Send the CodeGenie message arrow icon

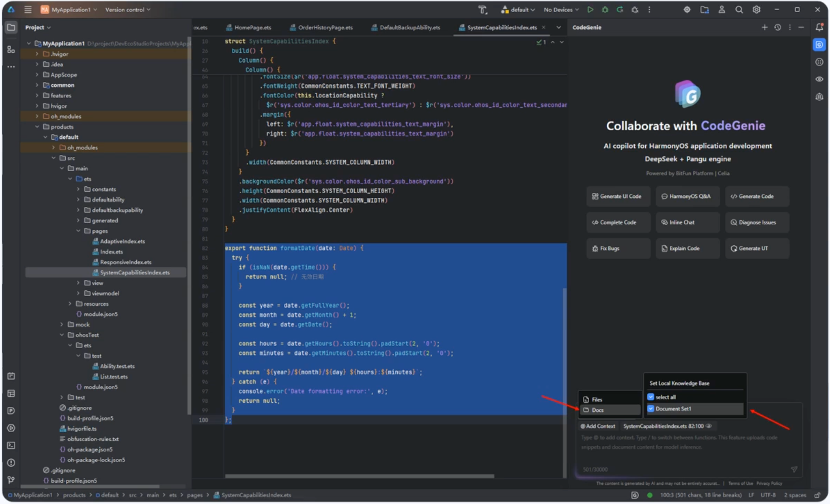tap(794, 469)
